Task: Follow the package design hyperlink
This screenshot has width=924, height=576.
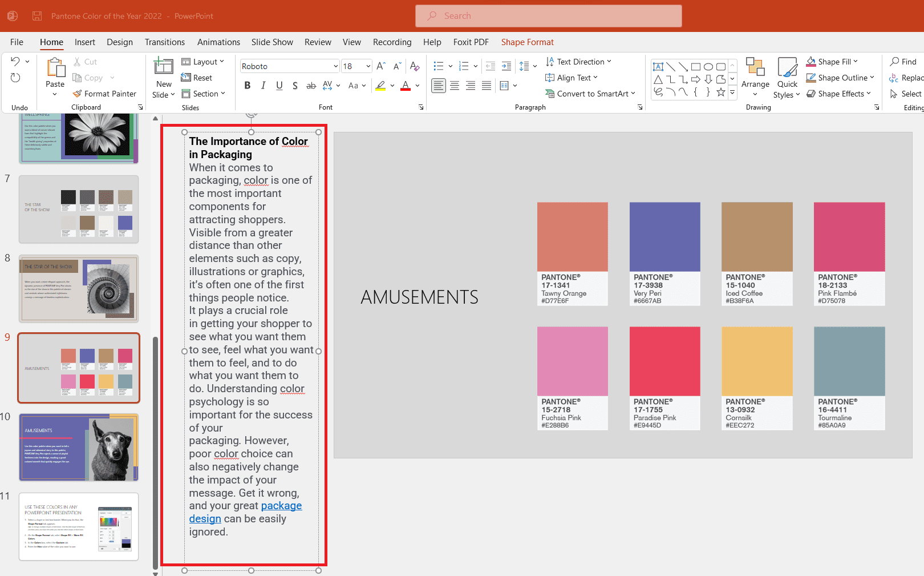Action: (x=245, y=512)
